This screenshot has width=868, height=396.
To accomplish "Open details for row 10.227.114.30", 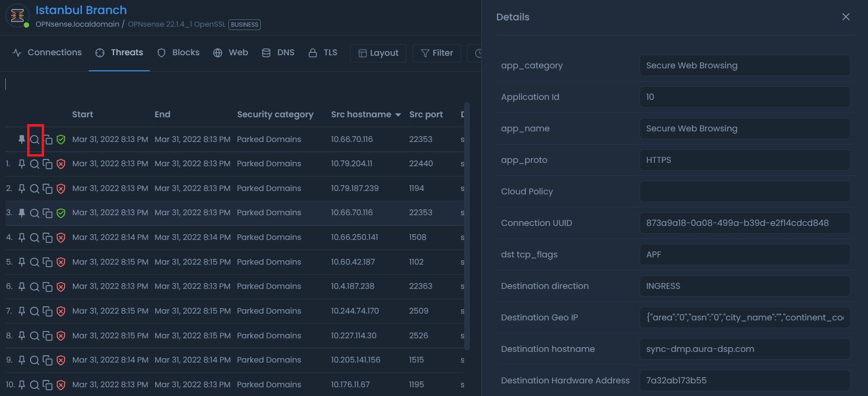I will pos(34,336).
